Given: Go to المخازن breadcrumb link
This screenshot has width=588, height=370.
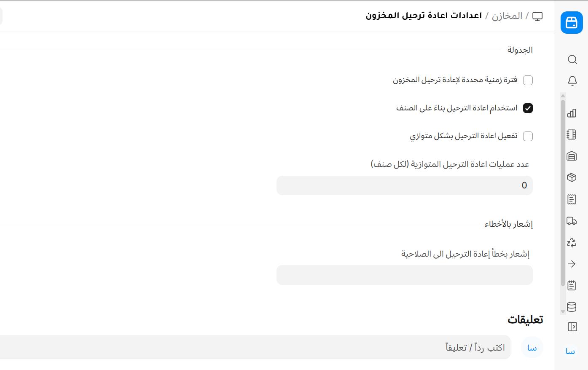Looking at the screenshot, I should pyautogui.click(x=507, y=16).
